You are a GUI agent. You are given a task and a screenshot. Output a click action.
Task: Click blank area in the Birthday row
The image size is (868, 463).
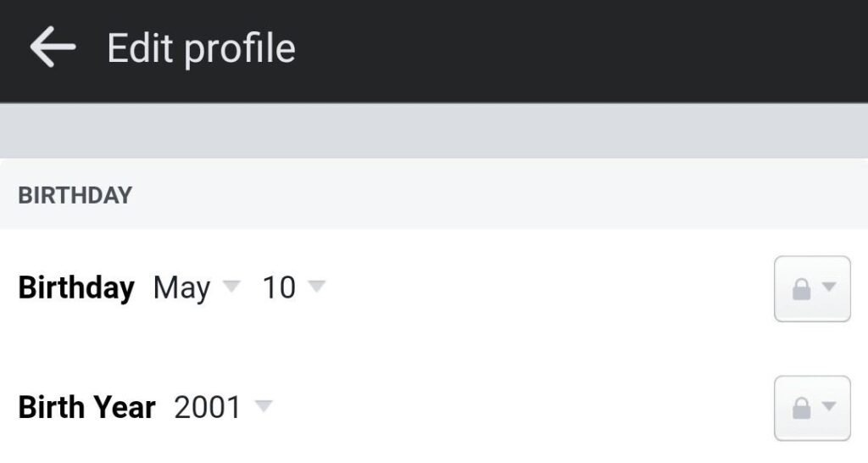542,288
